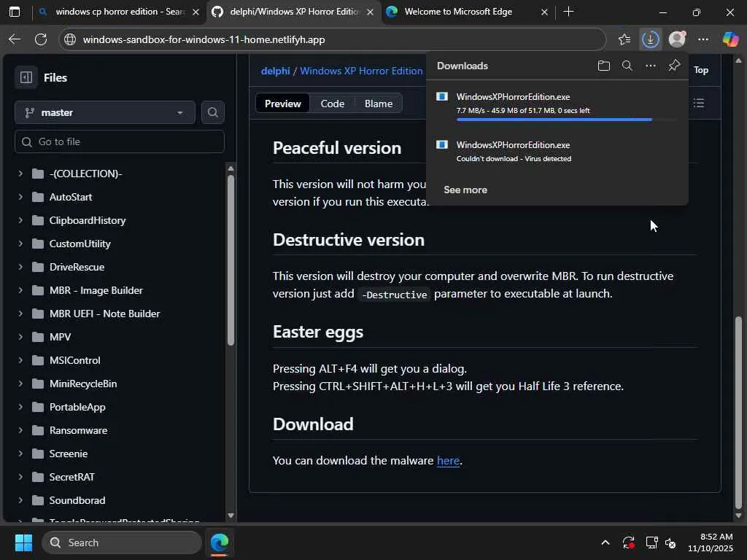Screen dimensions: 747x560
Task: Select the PortableApp folder
Action: pyautogui.click(x=77, y=407)
